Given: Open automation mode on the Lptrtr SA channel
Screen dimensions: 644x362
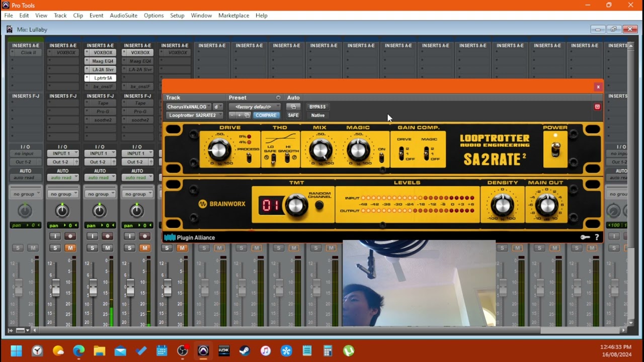Looking at the screenshot, I should coord(100,177).
